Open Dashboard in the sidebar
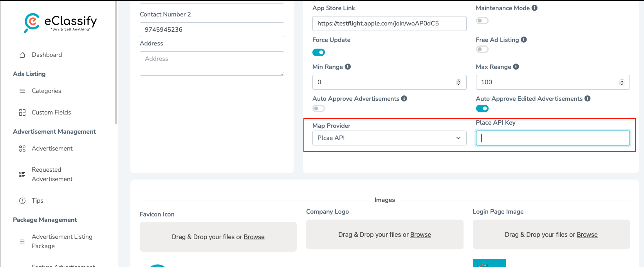Screen dimensions: 644x267 47,55
